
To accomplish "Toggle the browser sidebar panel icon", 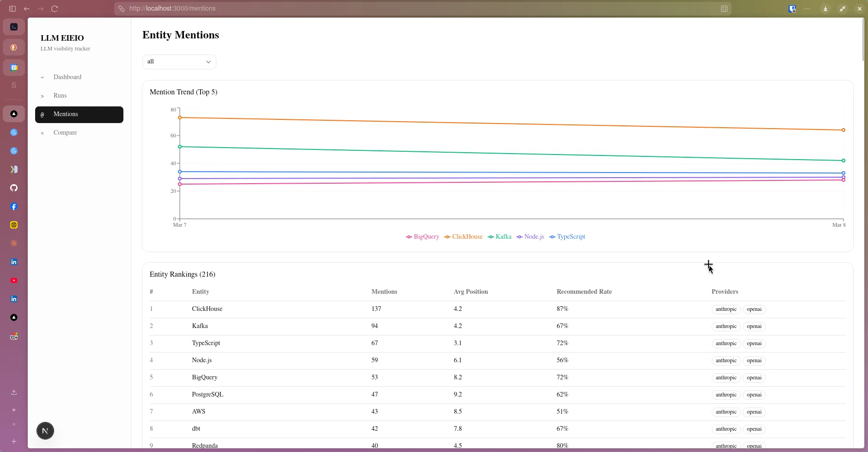I will point(12,9).
